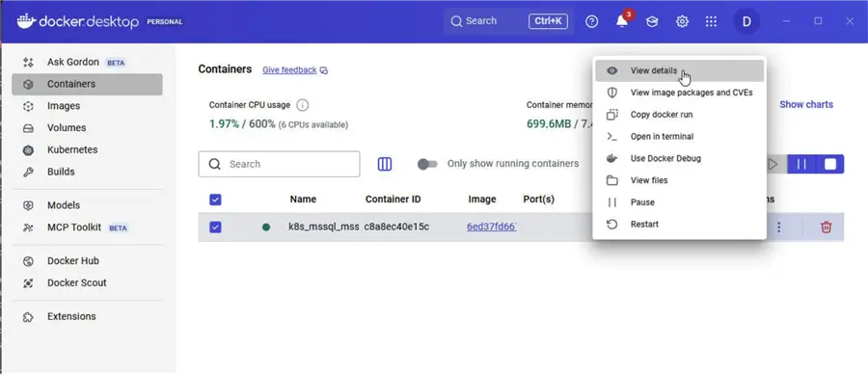Open Ask Gordon in sidebar
Viewport: 868px width, 374px height.
coord(87,62)
